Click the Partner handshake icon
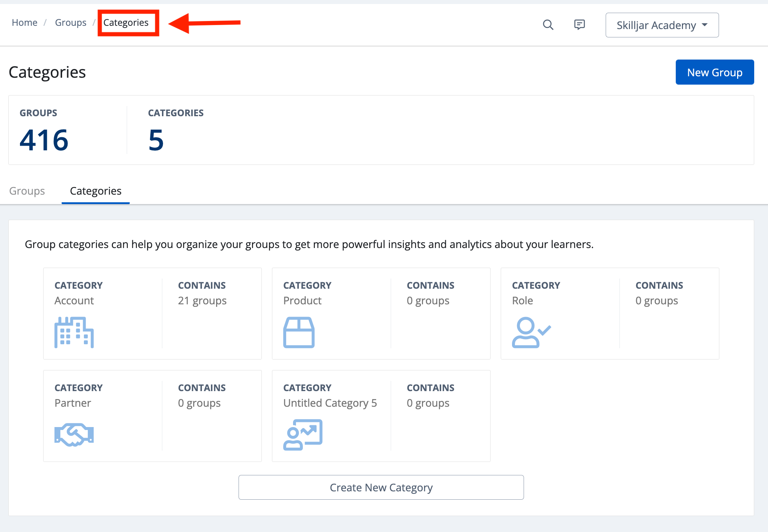This screenshot has height=532, width=768. point(74,435)
